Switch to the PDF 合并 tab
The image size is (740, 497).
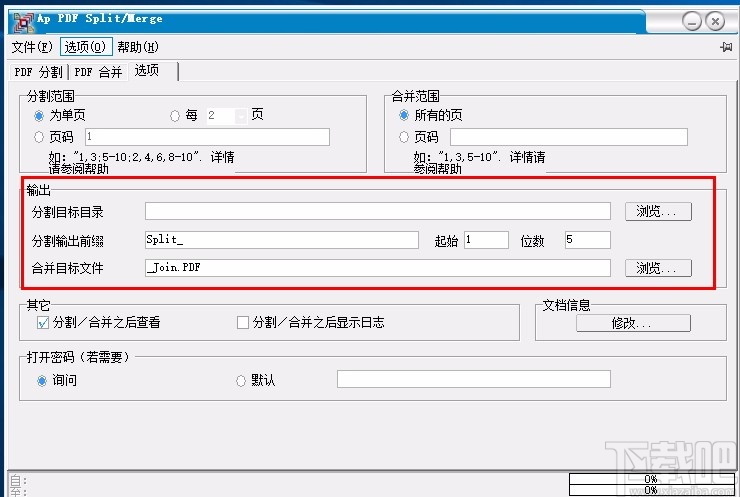click(98, 72)
